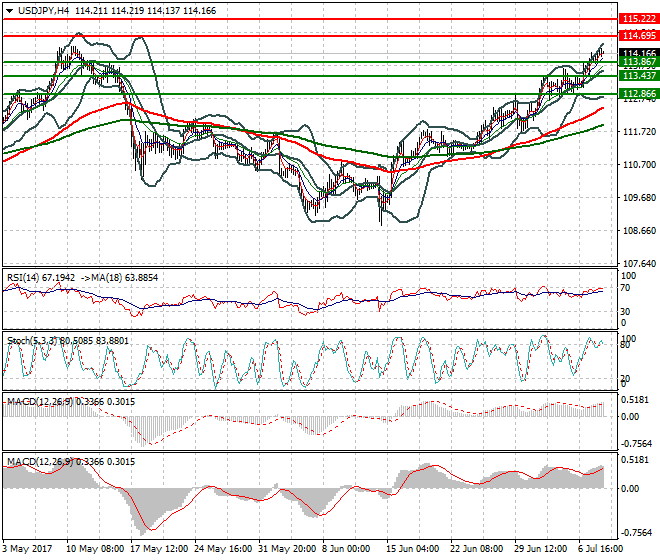Click the 113.867 green level label
The height and width of the screenshot is (560, 660).
point(639,62)
